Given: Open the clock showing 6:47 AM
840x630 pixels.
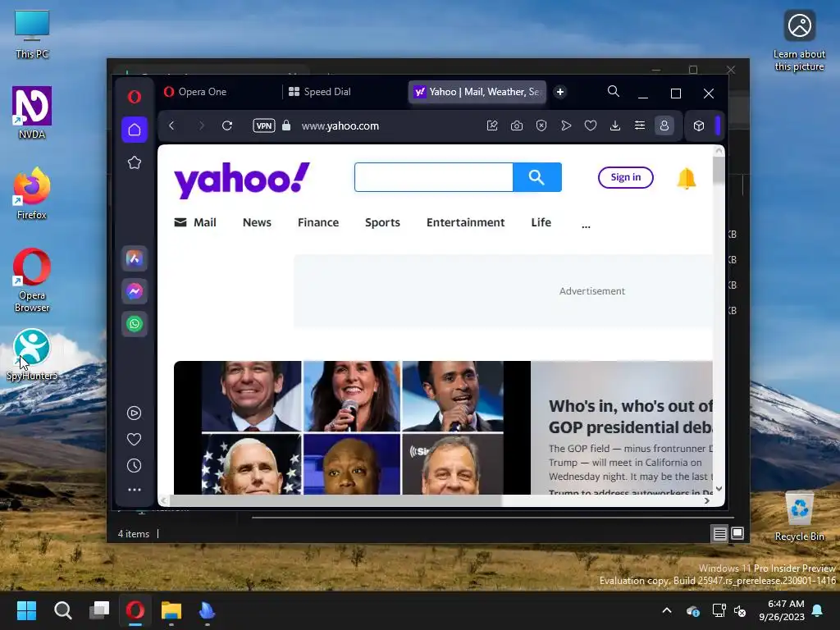Looking at the screenshot, I should (782, 610).
